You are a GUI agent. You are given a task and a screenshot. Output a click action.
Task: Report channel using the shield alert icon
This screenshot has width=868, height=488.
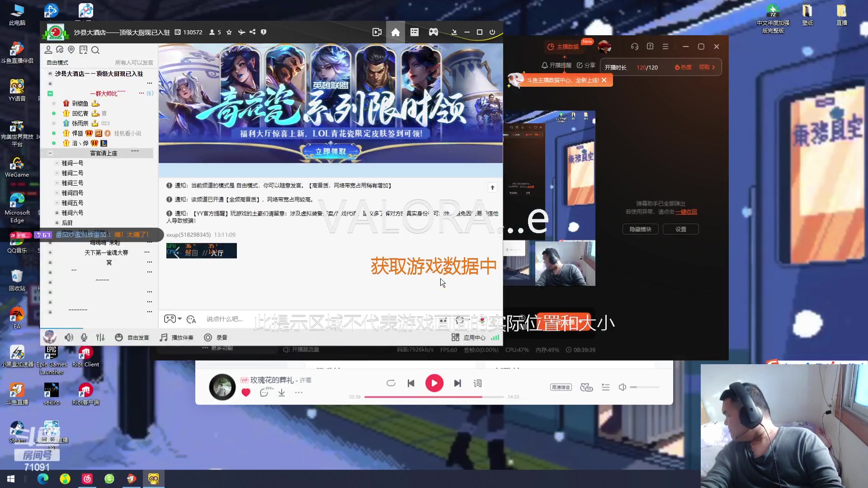[264, 32]
